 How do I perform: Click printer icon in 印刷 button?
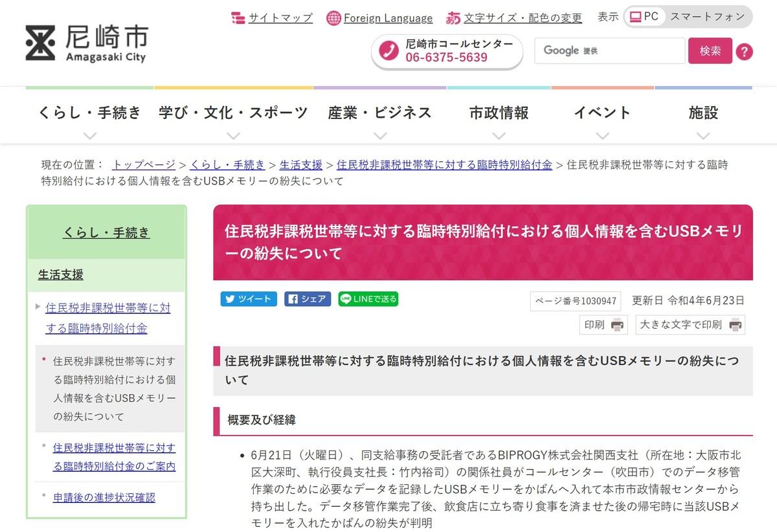click(x=616, y=324)
